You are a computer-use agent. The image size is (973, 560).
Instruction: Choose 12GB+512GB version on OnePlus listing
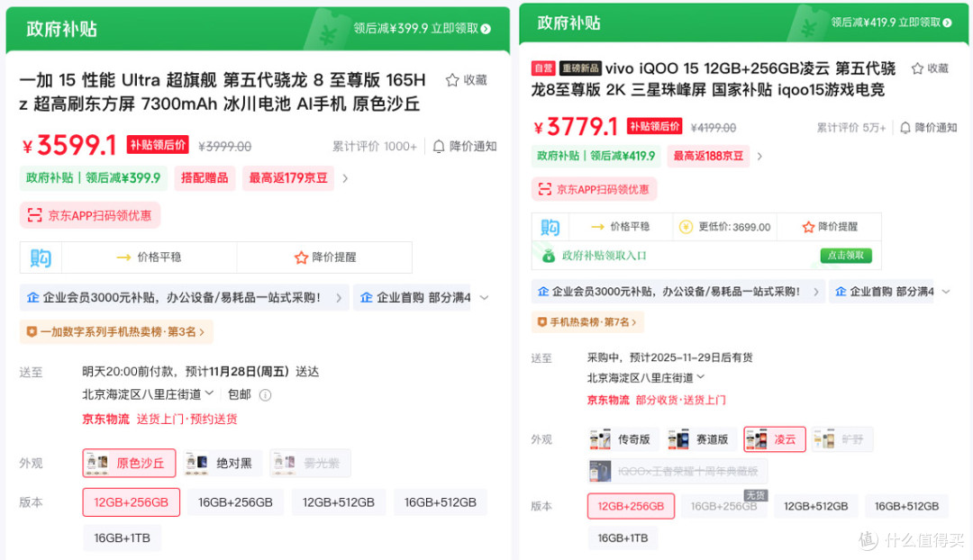point(338,502)
